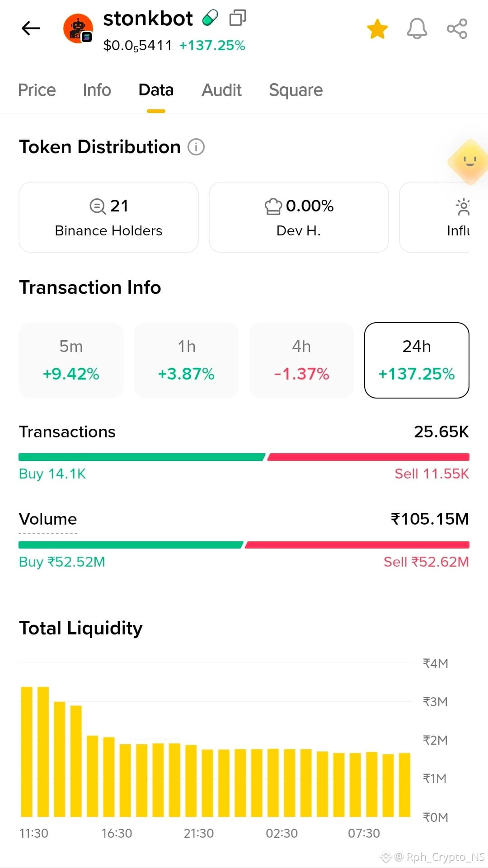The width and height of the screenshot is (488, 868).
Task: Open the Audit tab
Action: pos(221,90)
